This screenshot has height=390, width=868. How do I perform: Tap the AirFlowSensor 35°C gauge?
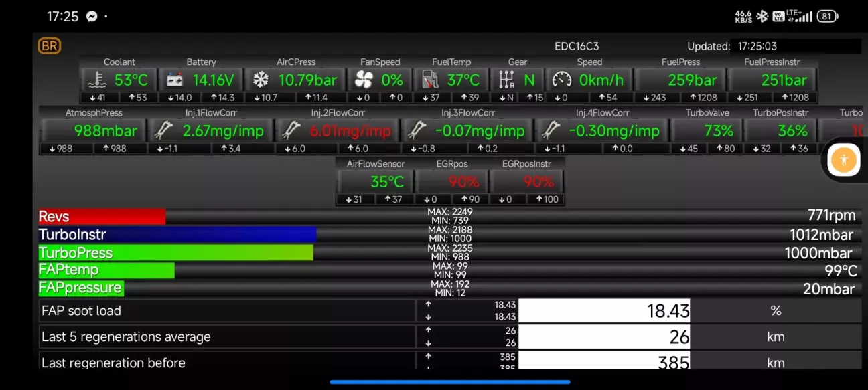pos(375,181)
